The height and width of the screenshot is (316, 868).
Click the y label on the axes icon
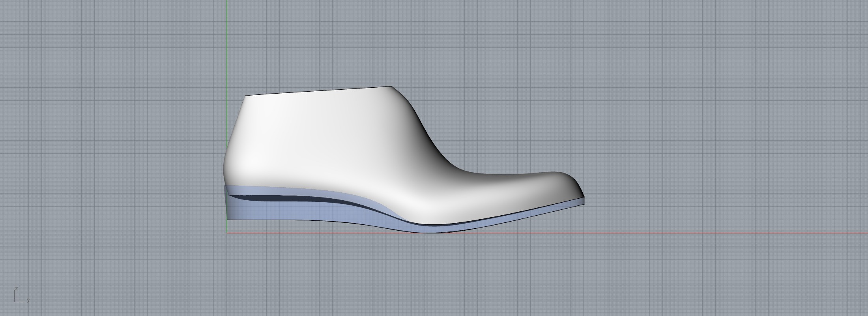click(28, 301)
